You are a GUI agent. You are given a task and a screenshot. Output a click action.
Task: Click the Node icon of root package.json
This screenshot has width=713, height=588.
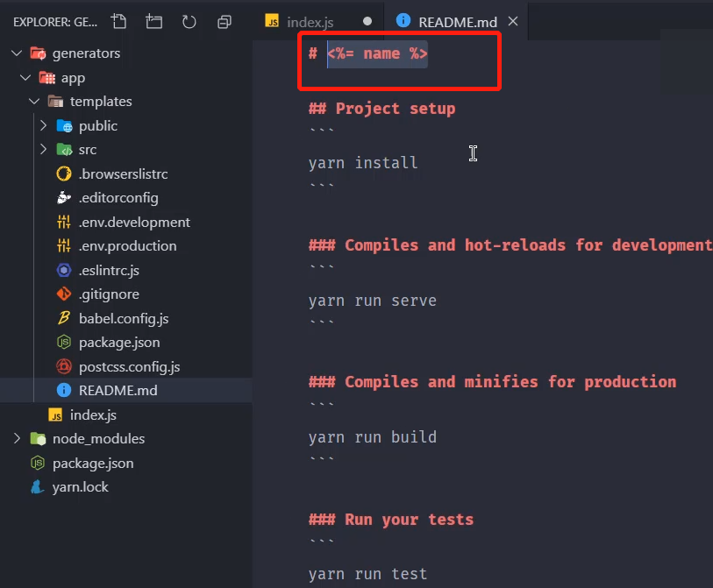click(x=38, y=463)
